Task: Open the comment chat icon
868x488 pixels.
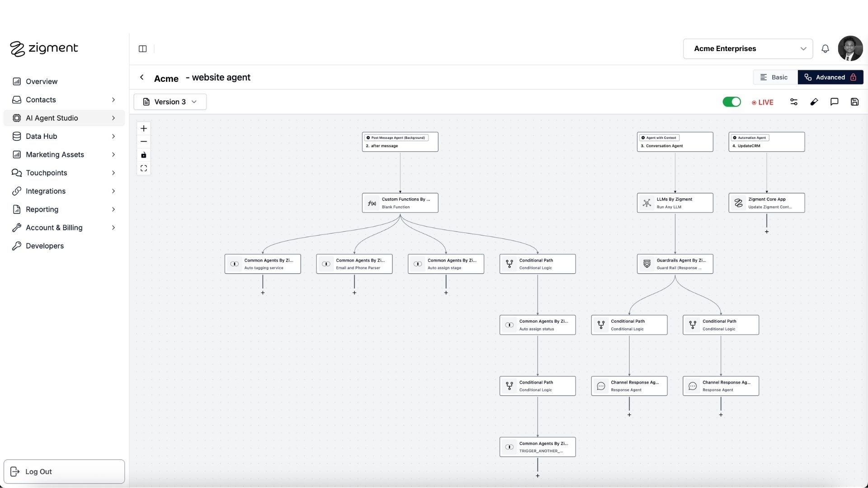Action: [x=834, y=102]
